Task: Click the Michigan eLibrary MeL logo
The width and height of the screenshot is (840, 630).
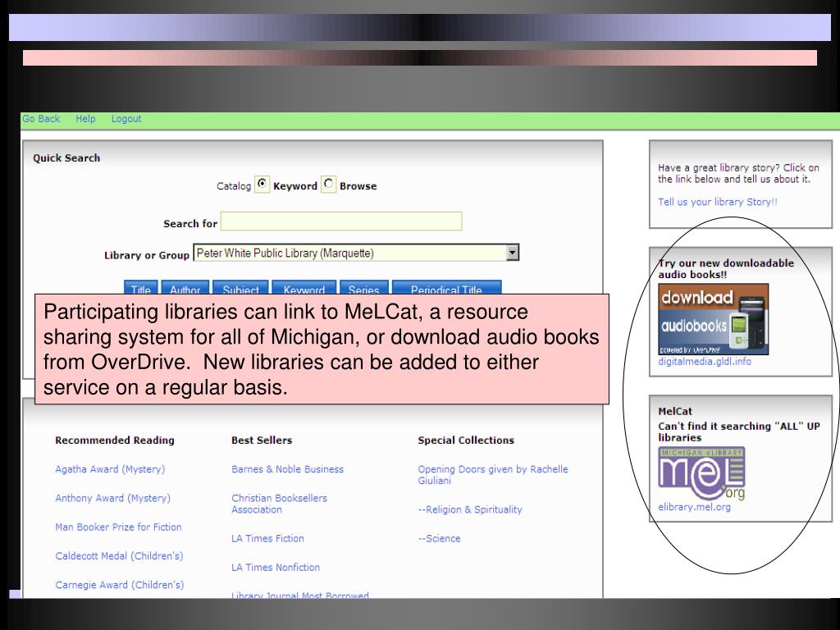Action: 701,473
